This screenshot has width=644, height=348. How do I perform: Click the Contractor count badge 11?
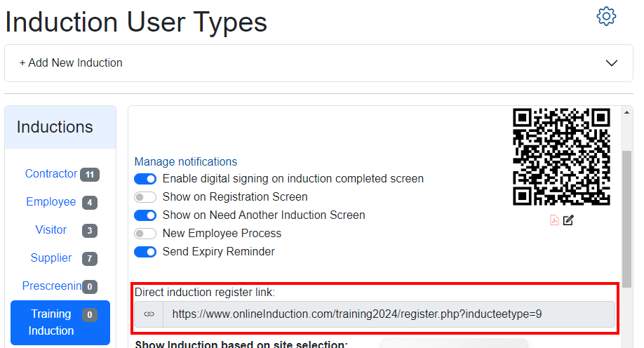[x=90, y=175]
